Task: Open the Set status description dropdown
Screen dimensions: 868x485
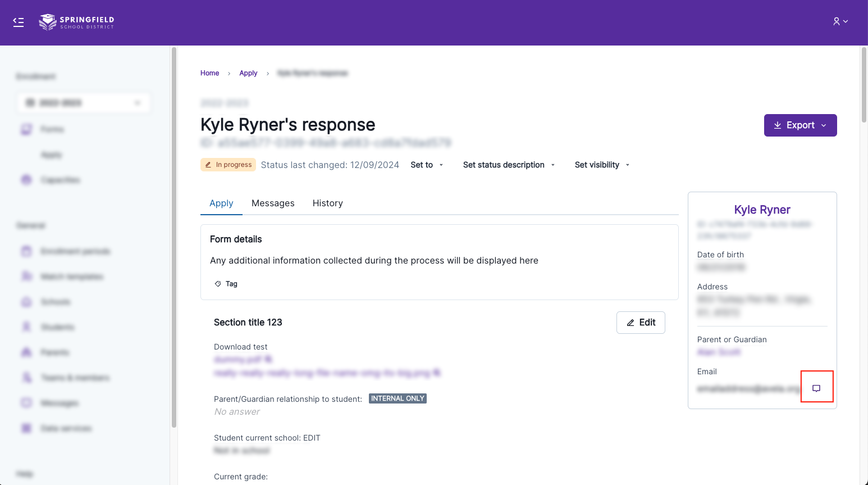Action: (x=509, y=165)
